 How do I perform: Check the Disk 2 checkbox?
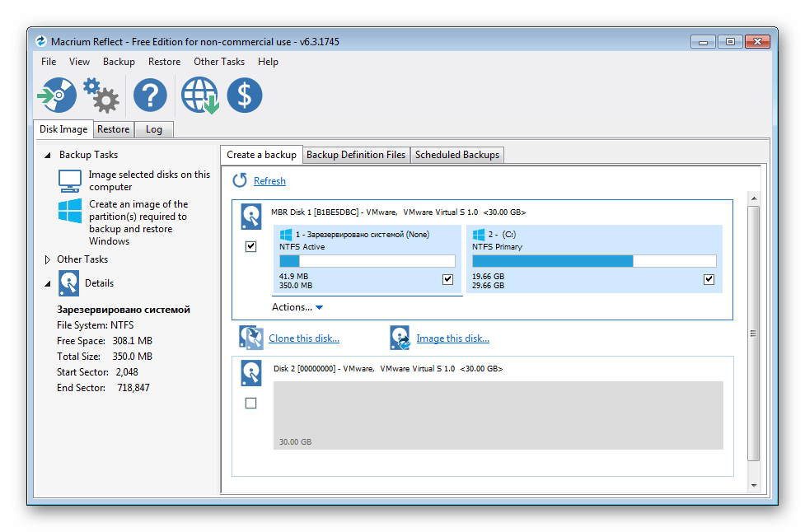click(x=251, y=403)
